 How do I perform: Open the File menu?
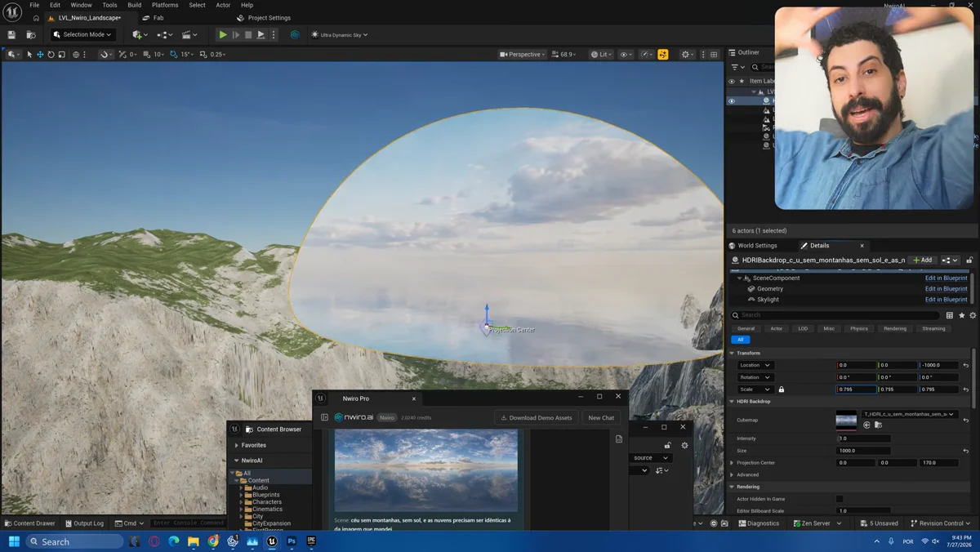pyautogui.click(x=34, y=5)
